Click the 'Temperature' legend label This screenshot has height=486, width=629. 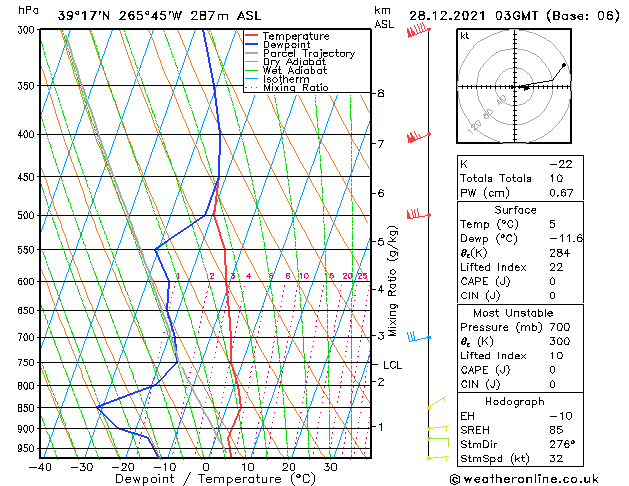point(296,36)
